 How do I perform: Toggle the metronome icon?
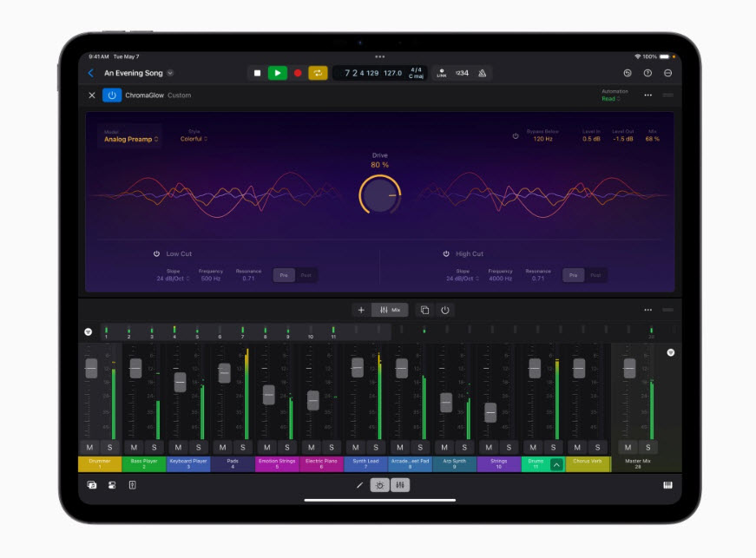tap(482, 73)
